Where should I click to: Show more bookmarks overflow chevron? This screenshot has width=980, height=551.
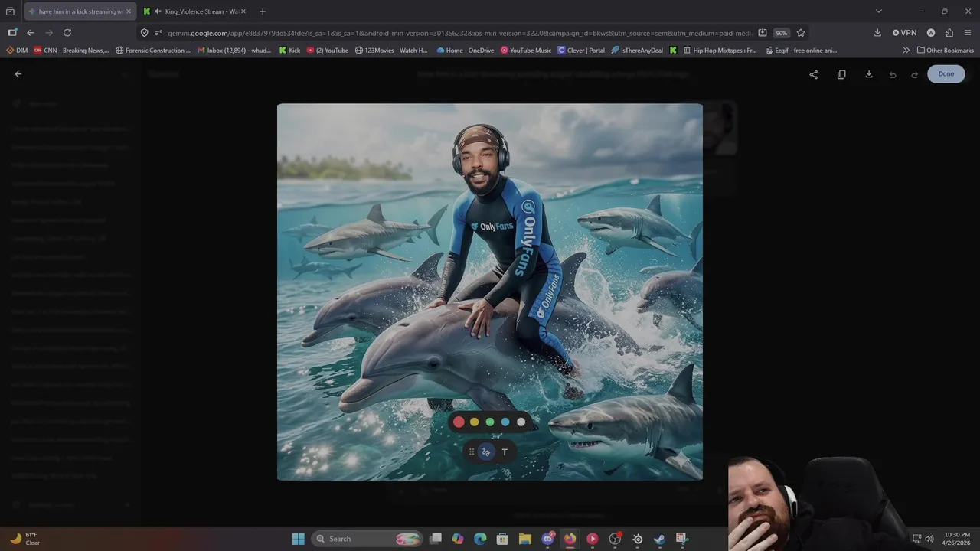click(906, 51)
